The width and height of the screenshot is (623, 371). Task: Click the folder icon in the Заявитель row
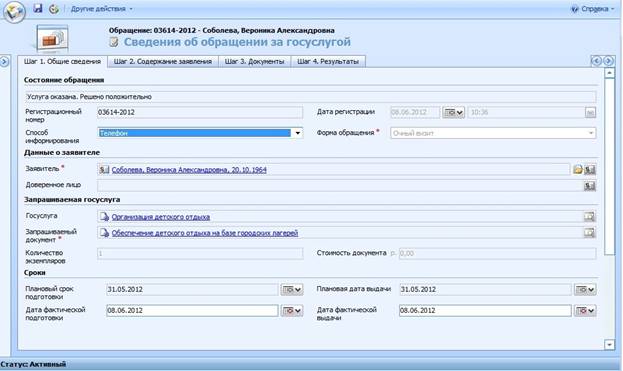pos(578,170)
